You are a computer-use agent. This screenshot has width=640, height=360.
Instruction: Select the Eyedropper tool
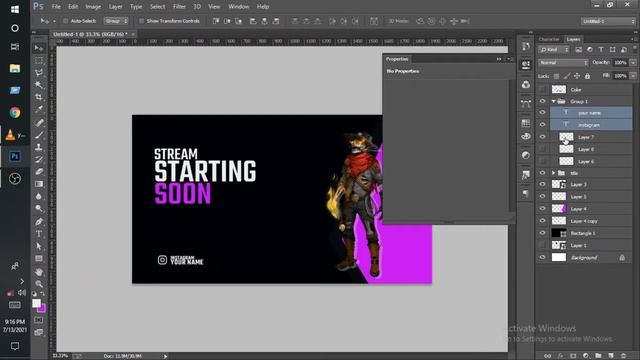39,109
